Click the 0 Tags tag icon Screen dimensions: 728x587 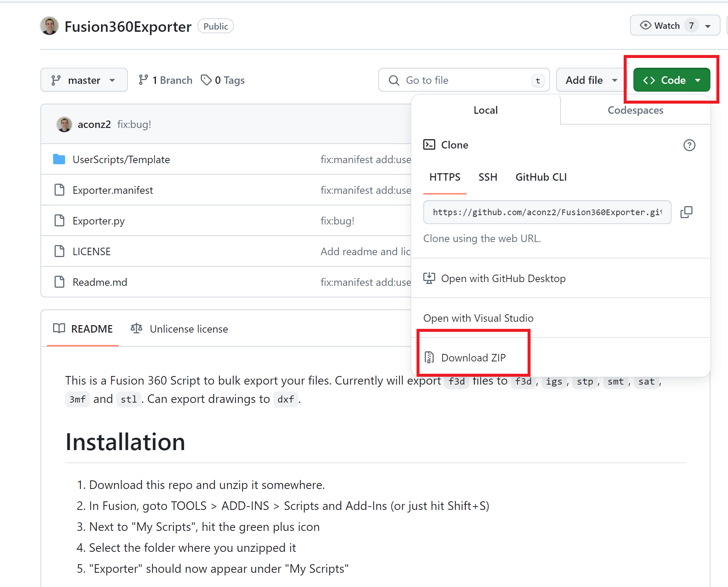(x=206, y=80)
